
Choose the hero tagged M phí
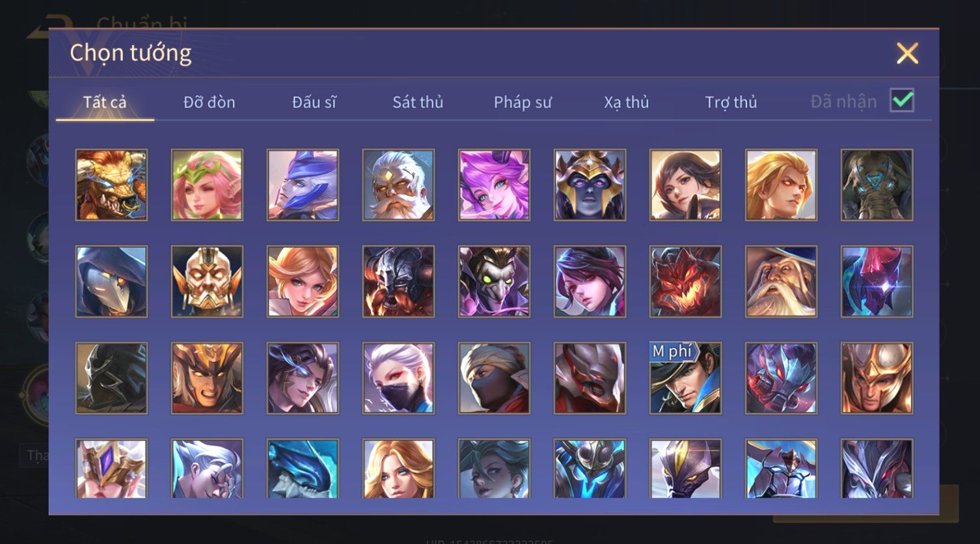685,378
